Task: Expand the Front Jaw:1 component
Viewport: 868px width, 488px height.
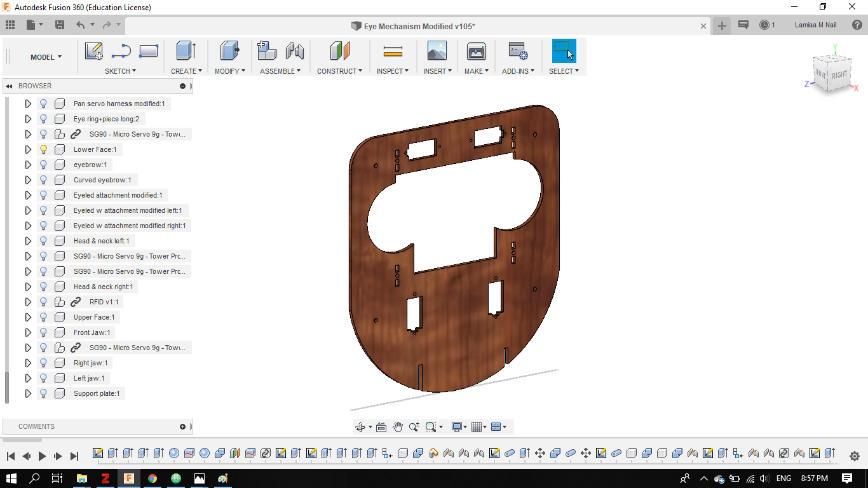Action: tap(28, 332)
